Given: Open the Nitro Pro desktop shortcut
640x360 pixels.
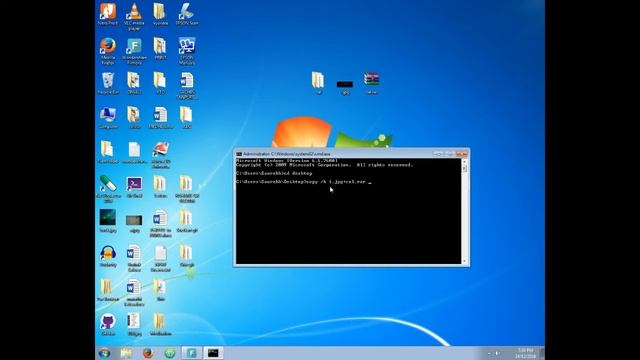Looking at the screenshot, I should [108, 14].
